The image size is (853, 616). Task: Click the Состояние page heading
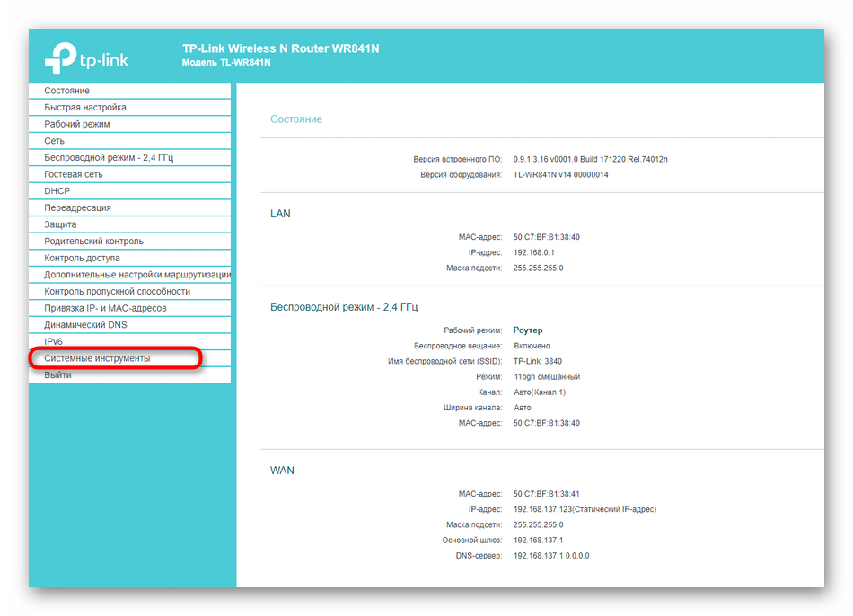296,119
